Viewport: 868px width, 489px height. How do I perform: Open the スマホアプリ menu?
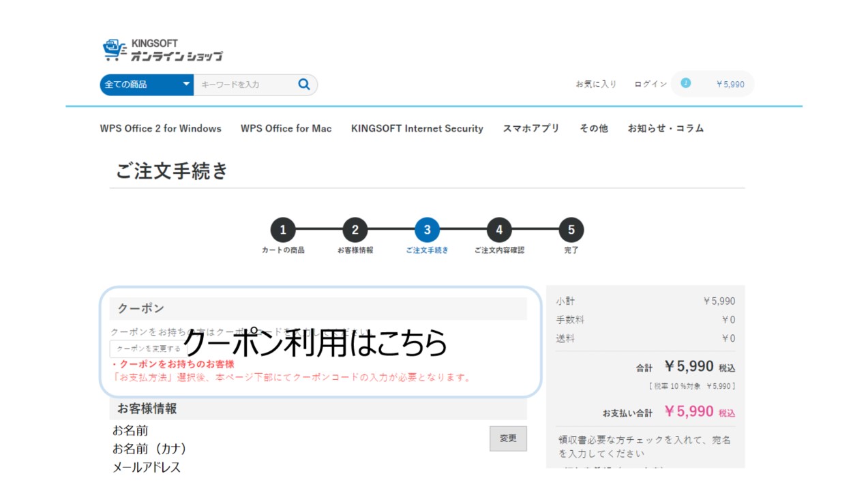pos(531,128)
